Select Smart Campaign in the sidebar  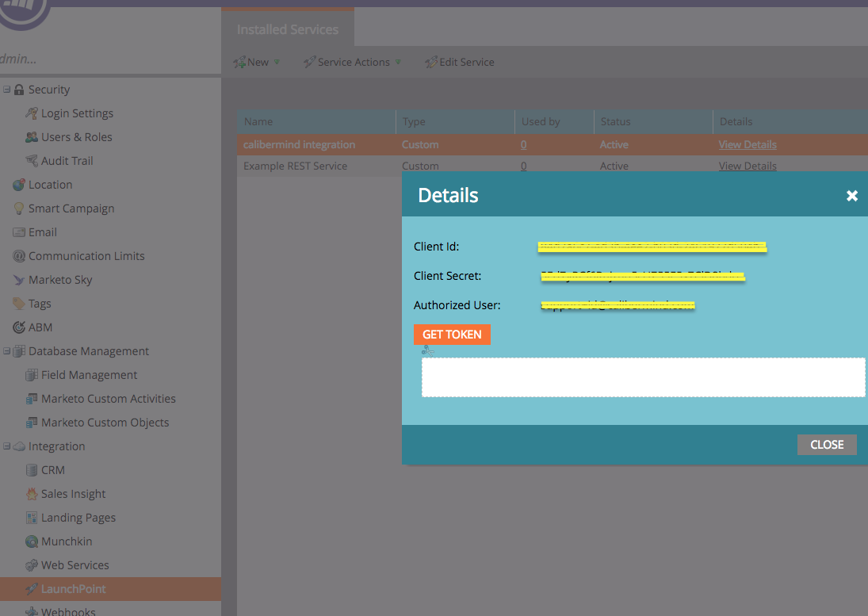click(71, 209)
